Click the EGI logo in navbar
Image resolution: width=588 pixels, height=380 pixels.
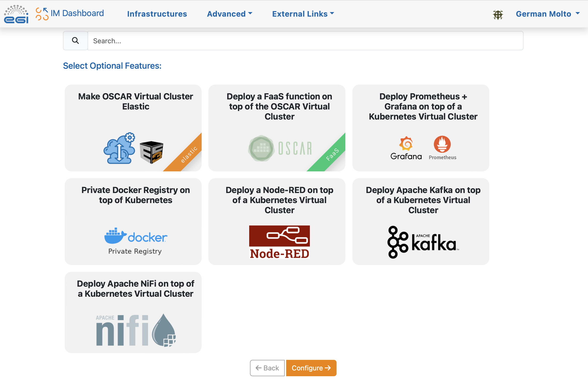[x=16, y=14]
